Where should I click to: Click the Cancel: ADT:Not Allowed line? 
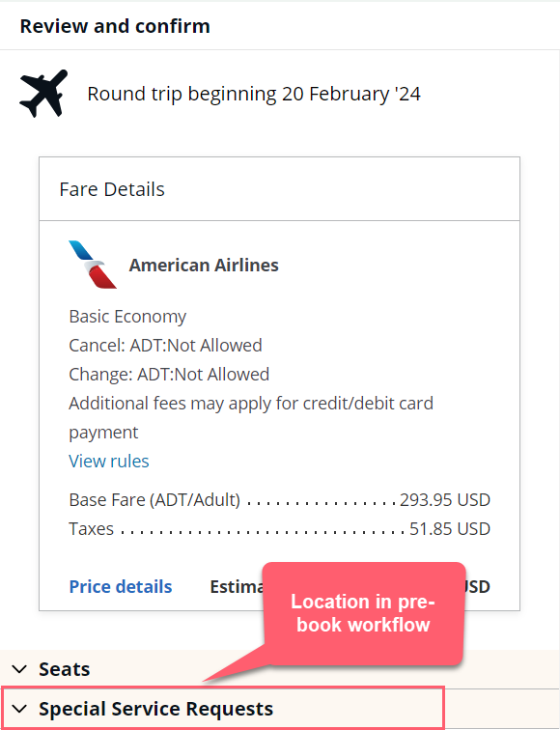(165, 346)
